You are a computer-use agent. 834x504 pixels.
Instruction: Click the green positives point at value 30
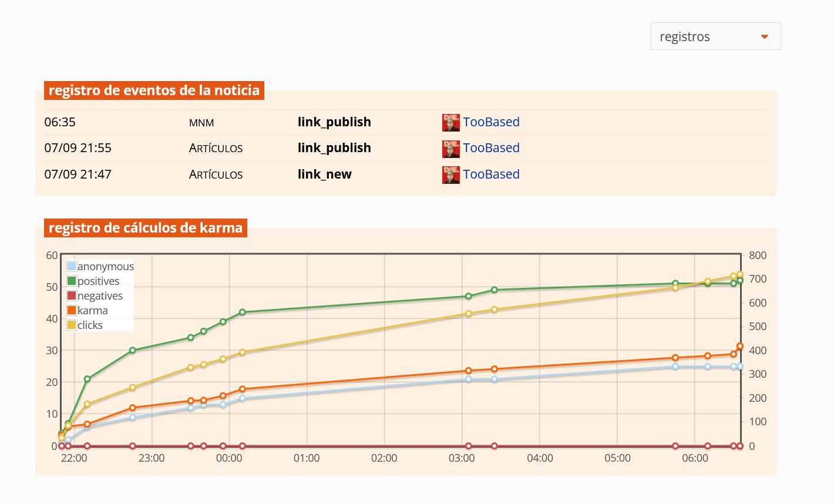(133, 350)
